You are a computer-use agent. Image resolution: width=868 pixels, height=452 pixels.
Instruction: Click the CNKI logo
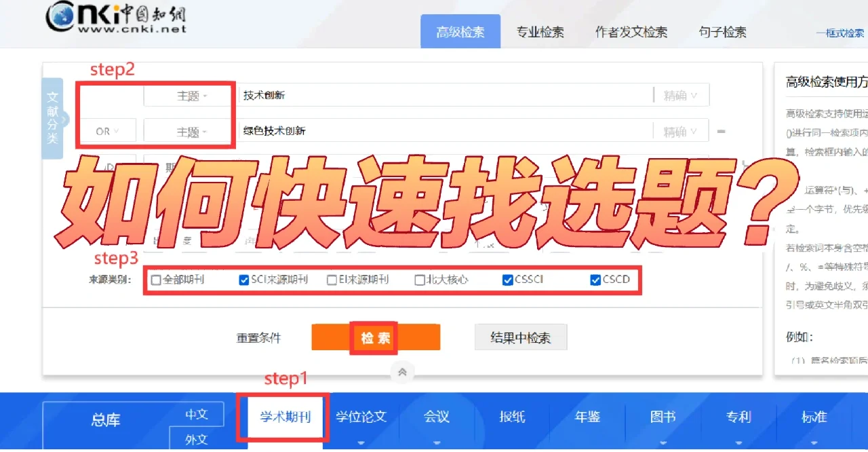tap(117, 18)
